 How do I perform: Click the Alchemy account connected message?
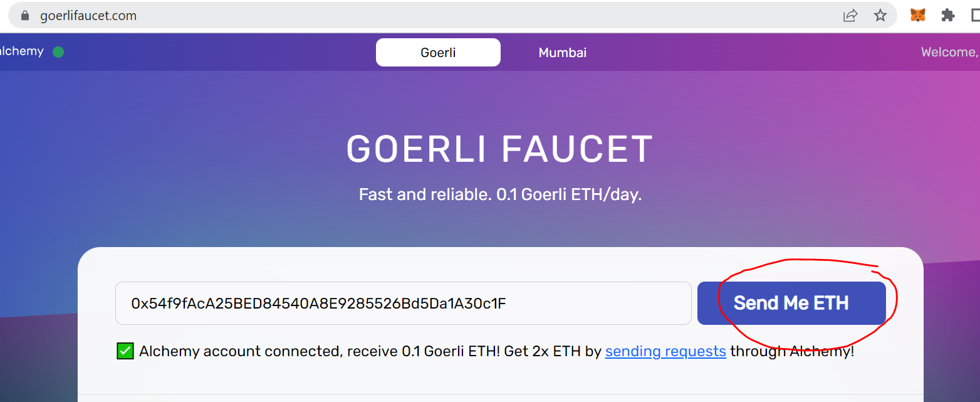496,351
